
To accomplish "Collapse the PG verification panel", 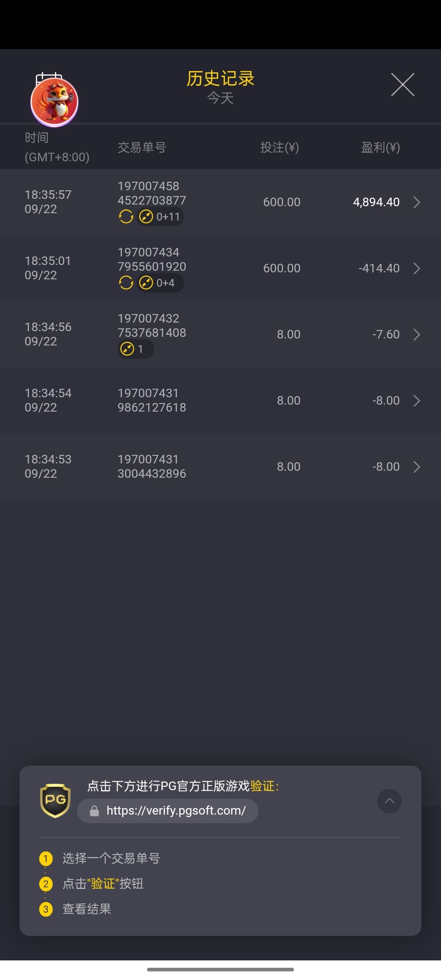I will (x=389, y=801).
